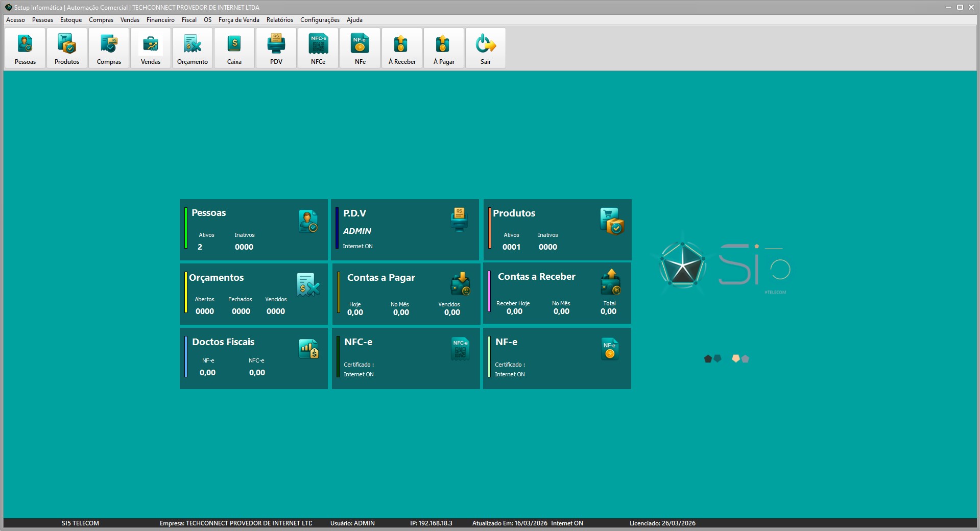Open the Produtos toolbar icon

(x=67, y=48)
